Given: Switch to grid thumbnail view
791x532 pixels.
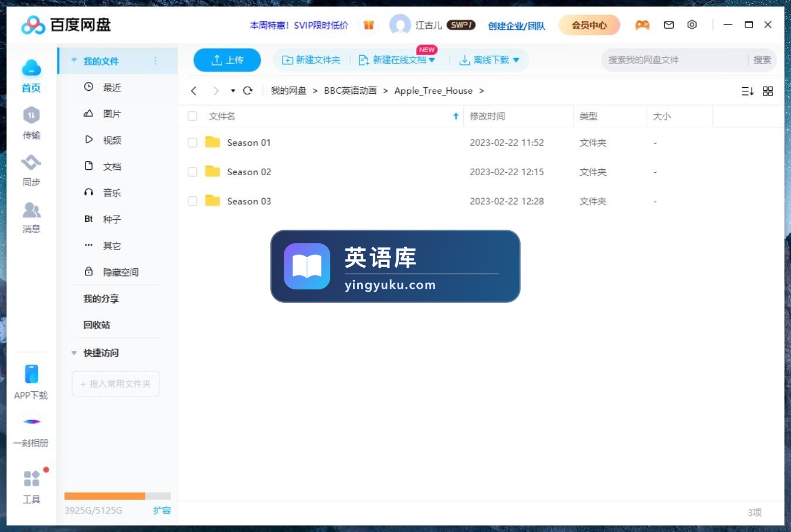Looking at the screenshot, I should click(768, 91).
